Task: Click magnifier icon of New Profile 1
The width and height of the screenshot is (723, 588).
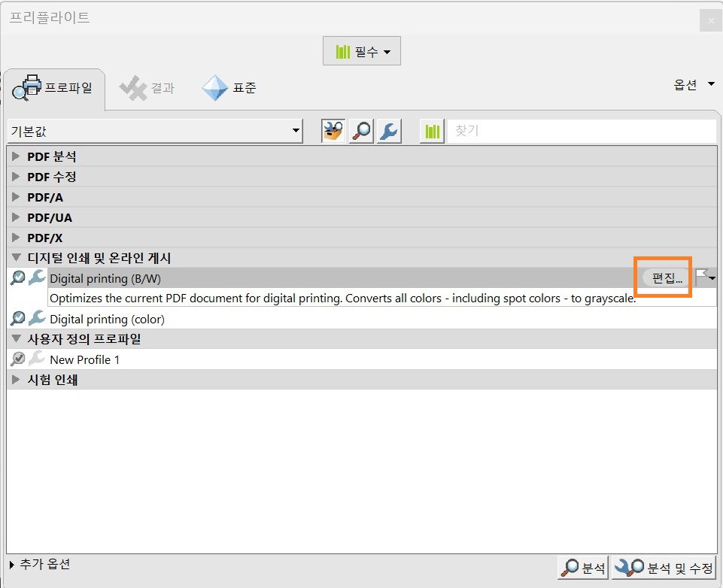Action: coord(17,359)
